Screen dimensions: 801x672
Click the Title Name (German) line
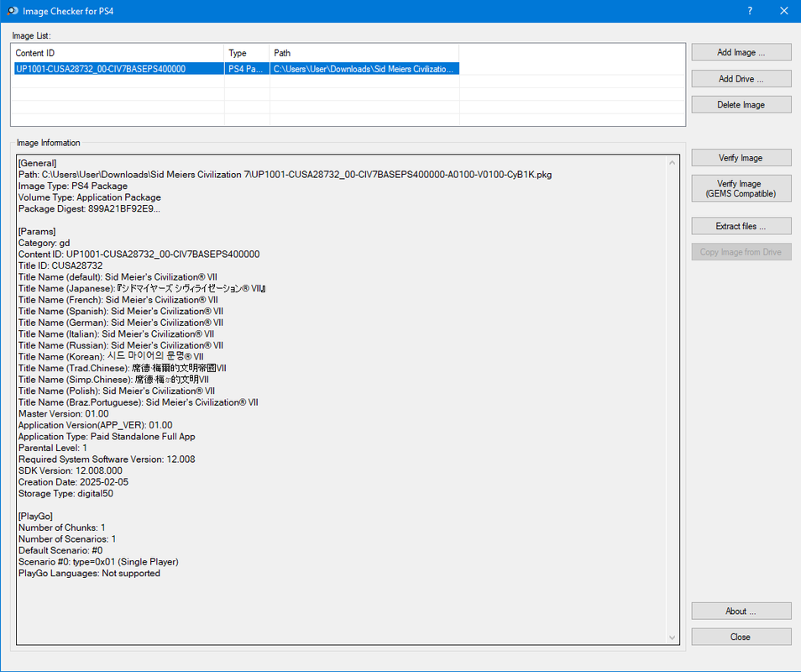coord(121,323)
